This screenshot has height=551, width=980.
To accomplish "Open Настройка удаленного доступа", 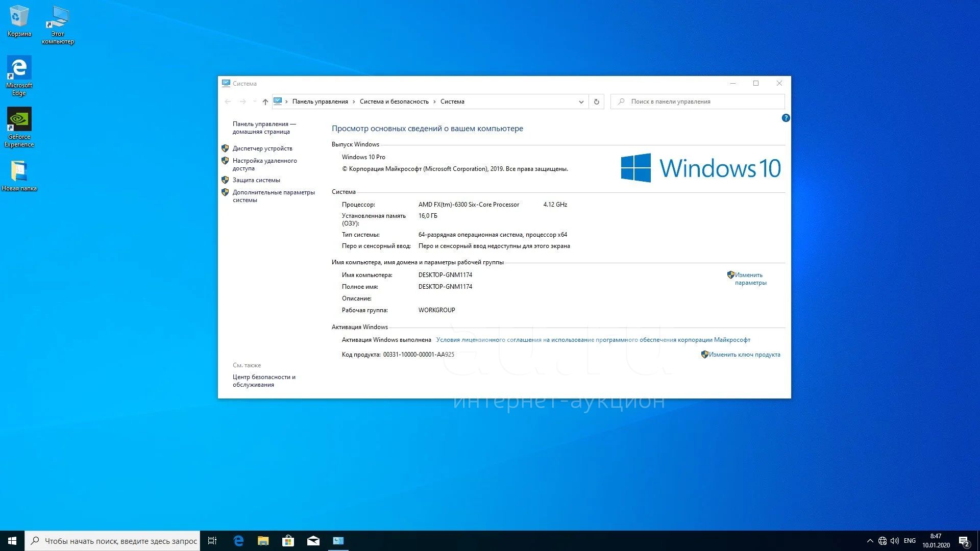I will 264,164.
